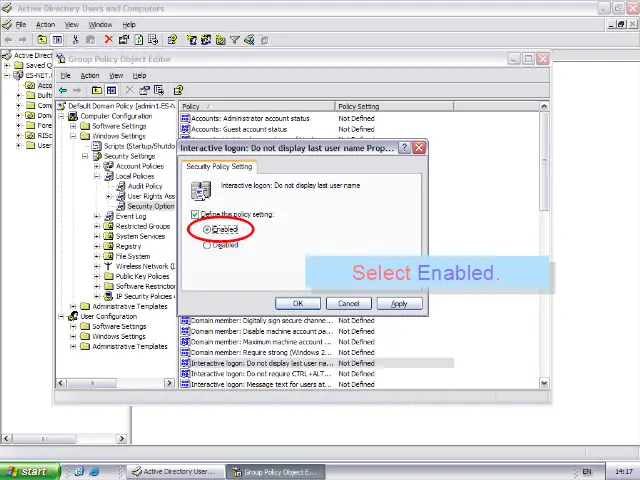This screenshot has height=480, width=640.
Task: Expand Restricted Groups node
Action: coord(97,226)
